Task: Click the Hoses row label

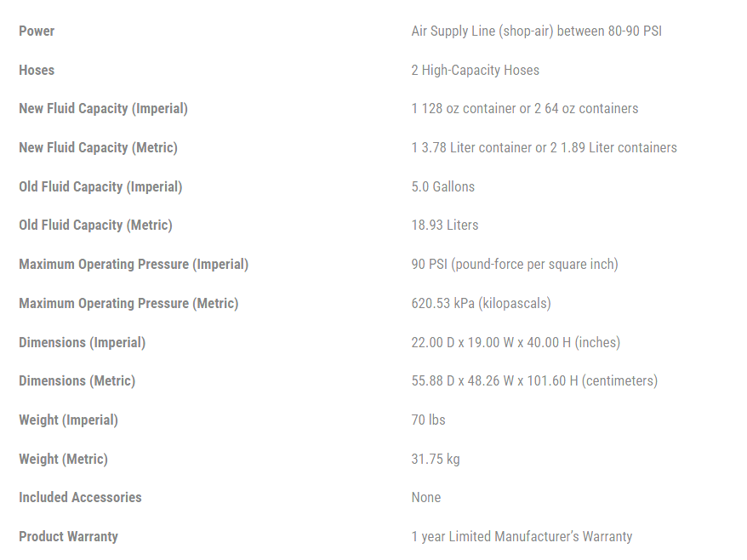Action: 37,71
